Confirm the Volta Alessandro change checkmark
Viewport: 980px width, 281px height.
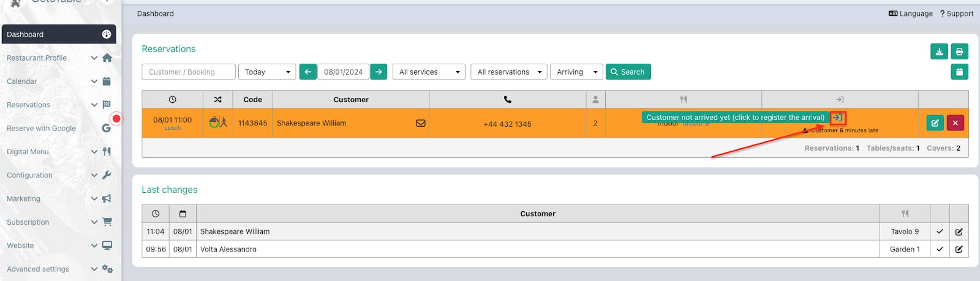click(940, 249)
